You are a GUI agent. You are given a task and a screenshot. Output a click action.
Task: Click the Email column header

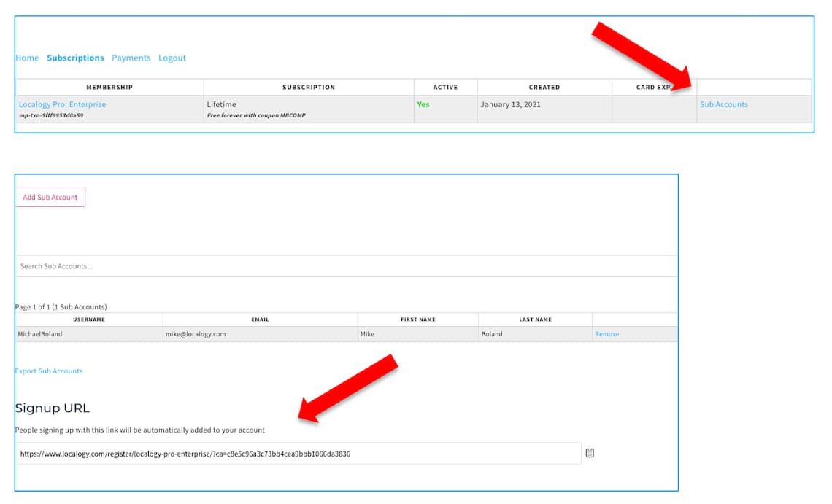[x=260, y=319]
